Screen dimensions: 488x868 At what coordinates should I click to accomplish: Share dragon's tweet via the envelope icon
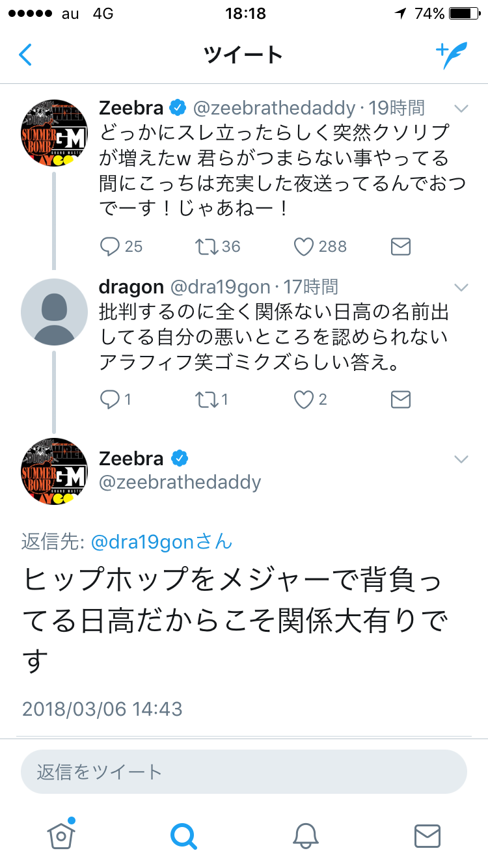click(400, 399)
